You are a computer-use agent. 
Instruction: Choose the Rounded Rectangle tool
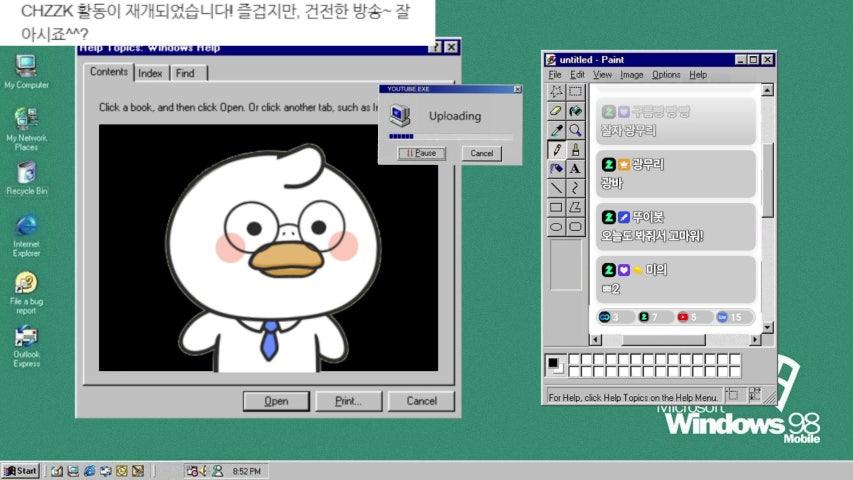coord(575,227)
